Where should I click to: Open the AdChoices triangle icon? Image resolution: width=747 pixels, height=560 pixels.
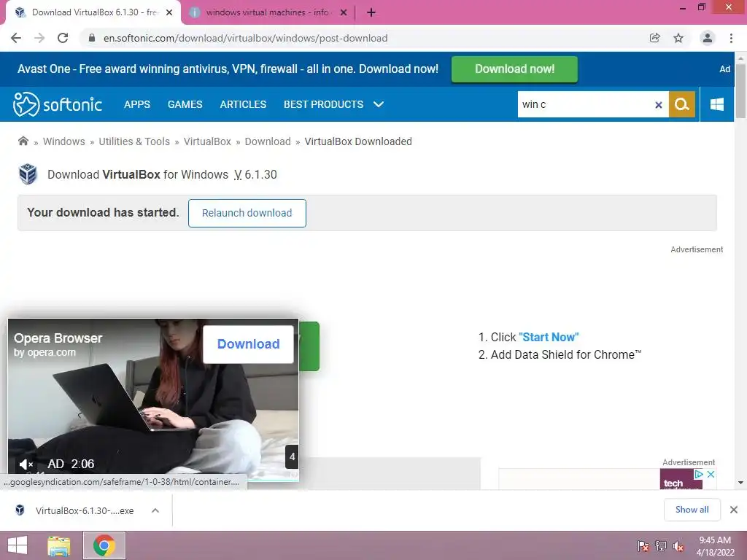699,474
